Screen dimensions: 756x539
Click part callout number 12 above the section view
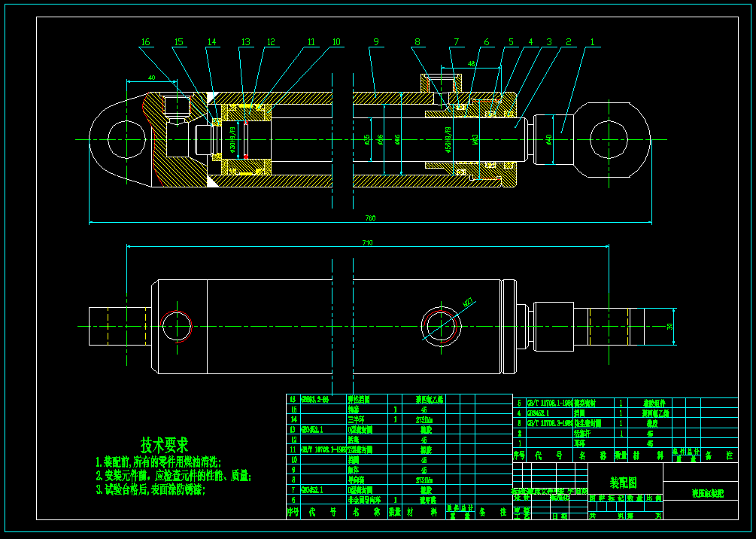tap(271, 42)
